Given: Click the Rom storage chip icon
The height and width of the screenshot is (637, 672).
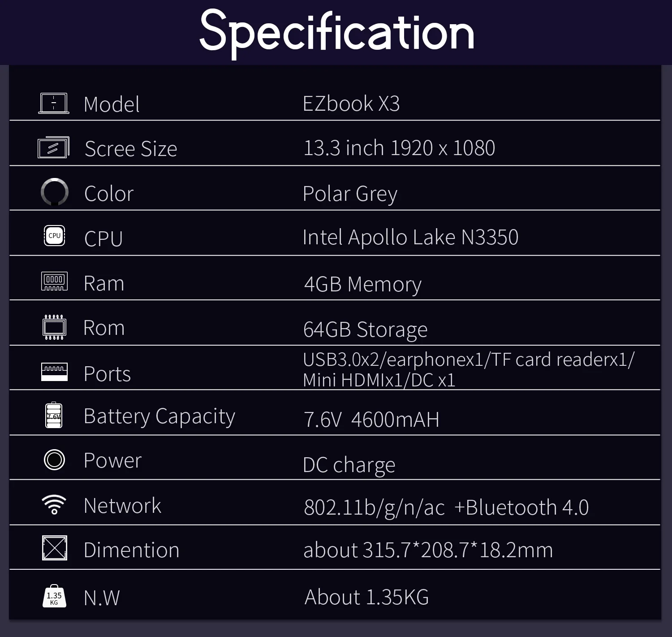Looking at the screenshot, I should point(54,327).
